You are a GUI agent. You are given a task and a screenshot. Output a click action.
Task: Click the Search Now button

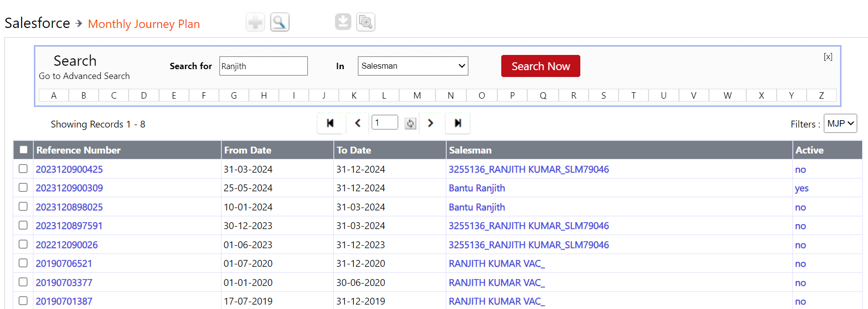(x=541, y=66)
